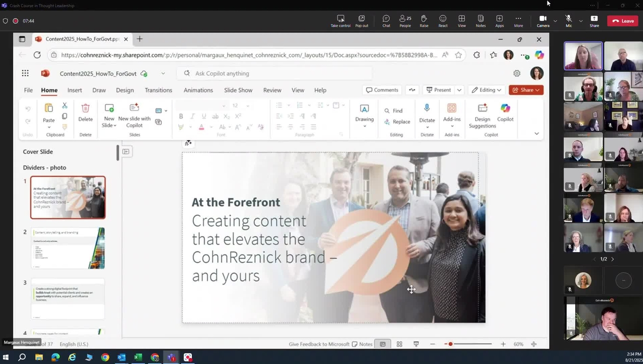The height and width of the screenshot is (364, 643).
Task: Open the Editing mode dropdown
Action: click(x=486, y=90)
